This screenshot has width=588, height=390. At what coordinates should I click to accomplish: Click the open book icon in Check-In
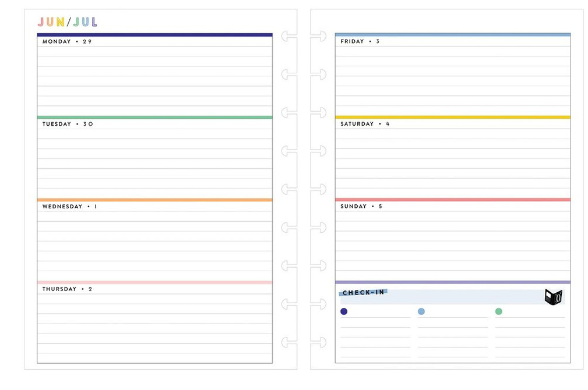pyautogui.click(x=554, y=297)
